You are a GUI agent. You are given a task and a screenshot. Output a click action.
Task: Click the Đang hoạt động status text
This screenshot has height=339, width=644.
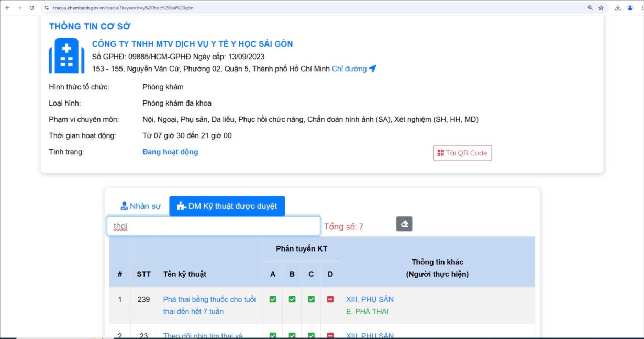pos(170,152)
